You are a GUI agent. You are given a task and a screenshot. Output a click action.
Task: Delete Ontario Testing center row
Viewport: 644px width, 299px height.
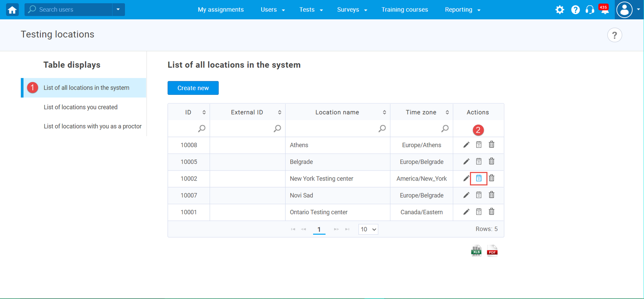491,212
